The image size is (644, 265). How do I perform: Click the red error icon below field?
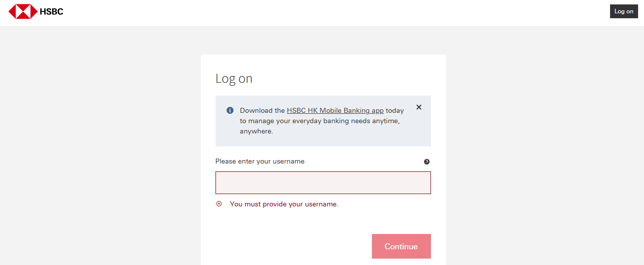point(219,204)
